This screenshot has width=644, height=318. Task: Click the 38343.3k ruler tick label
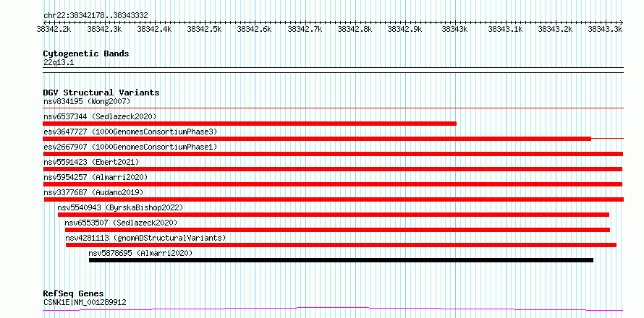pos(605,29)
